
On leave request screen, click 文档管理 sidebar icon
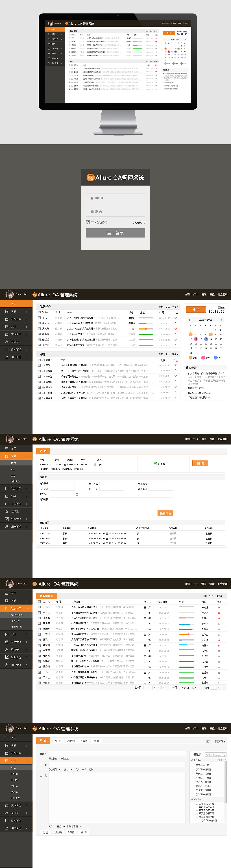pyautogui.click(x=7, y=504)
